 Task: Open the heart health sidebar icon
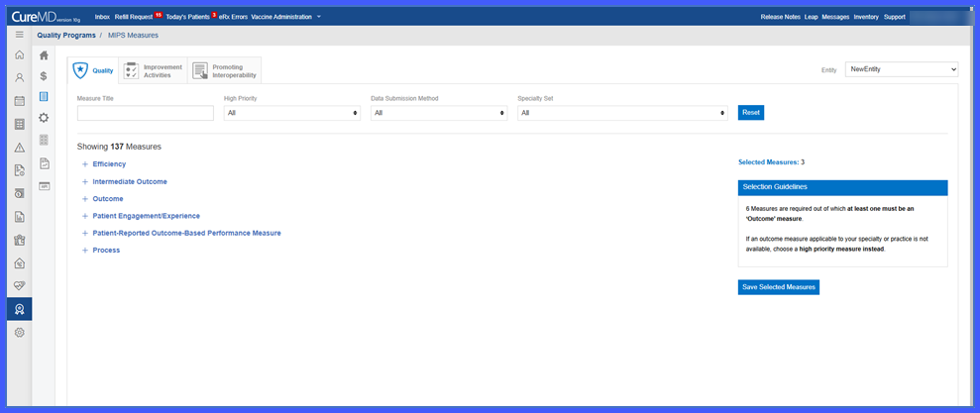pos(20,285)
